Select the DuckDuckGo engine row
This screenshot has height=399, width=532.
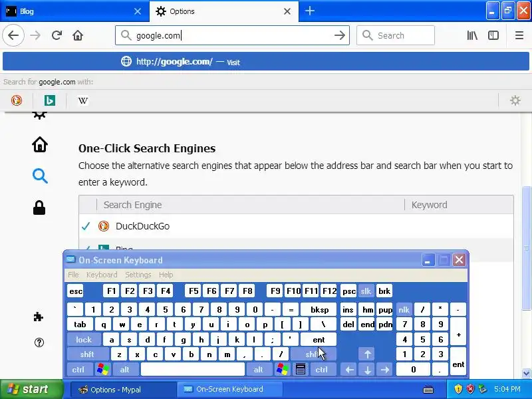pyautogui.click(x=296, y=226)
